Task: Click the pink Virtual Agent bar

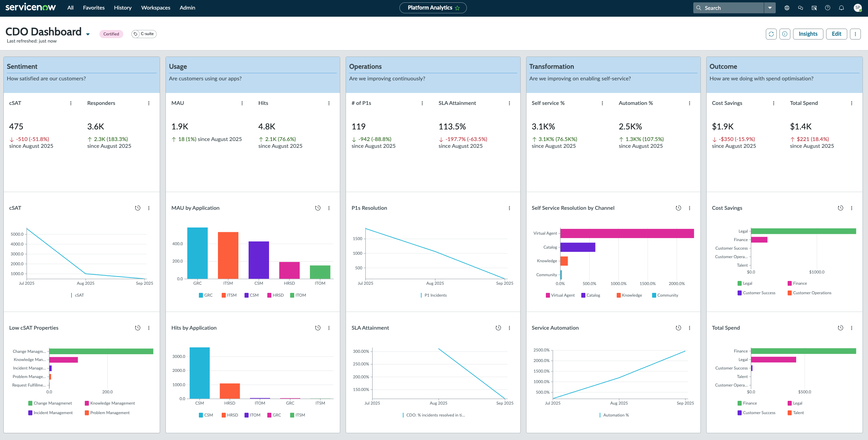Action: tap(627, 233)
